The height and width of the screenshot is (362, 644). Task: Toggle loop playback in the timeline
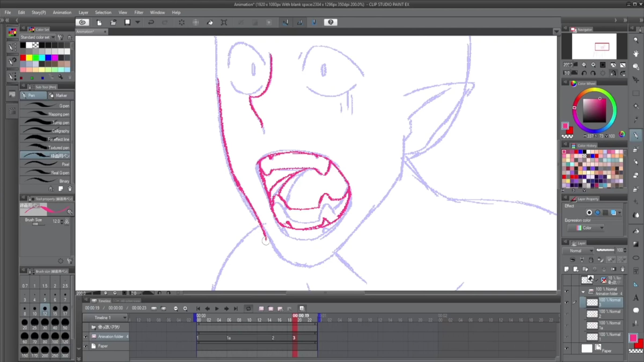click(248, 309)
